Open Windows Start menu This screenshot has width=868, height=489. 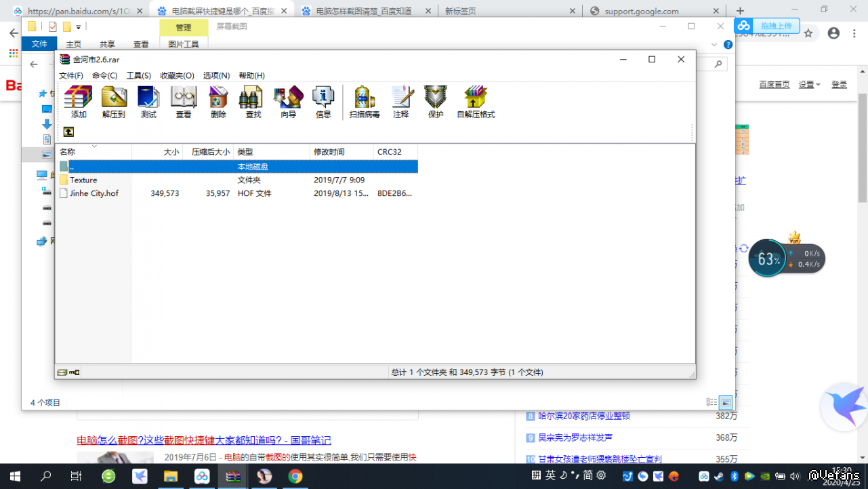[14, 476]
